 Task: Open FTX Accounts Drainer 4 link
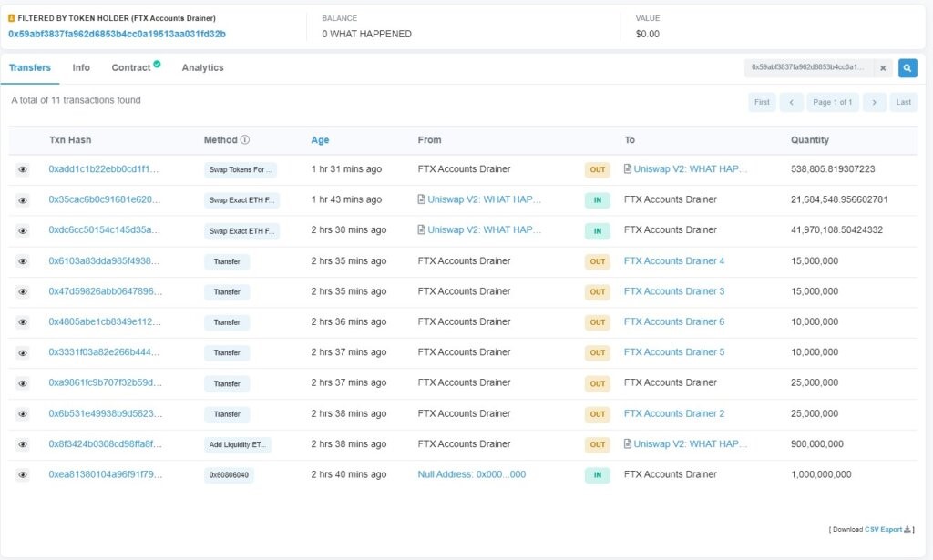coord(674,260)
